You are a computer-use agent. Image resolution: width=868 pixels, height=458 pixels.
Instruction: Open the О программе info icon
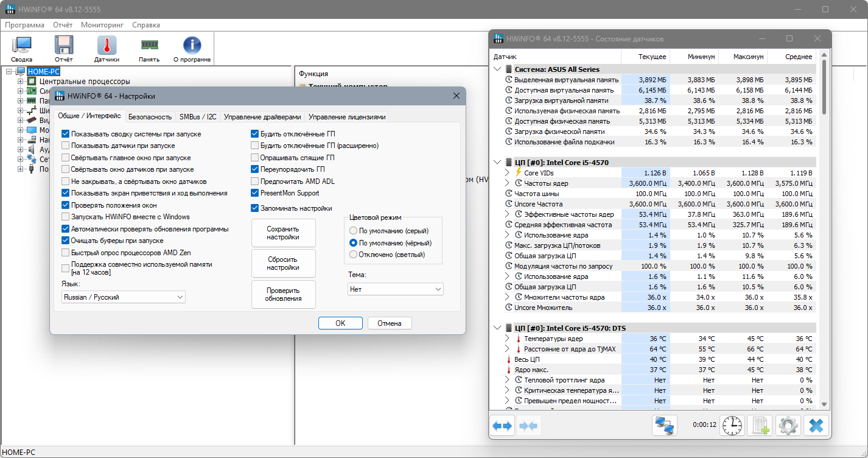point(192,49)
